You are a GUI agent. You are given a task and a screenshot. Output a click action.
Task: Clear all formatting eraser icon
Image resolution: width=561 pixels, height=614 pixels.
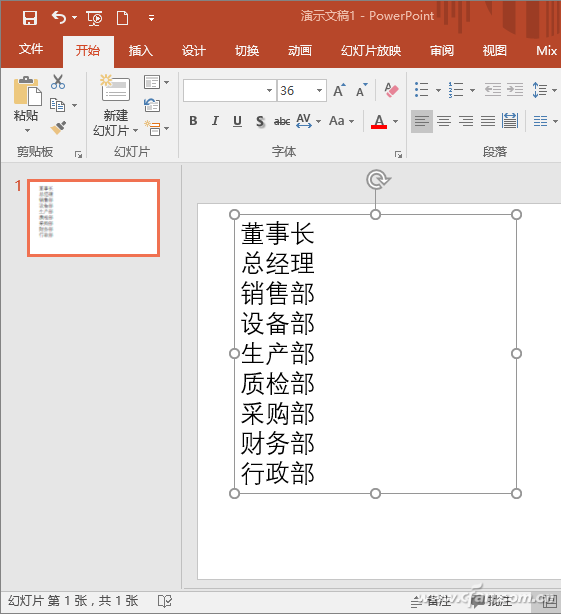point(391,90)
